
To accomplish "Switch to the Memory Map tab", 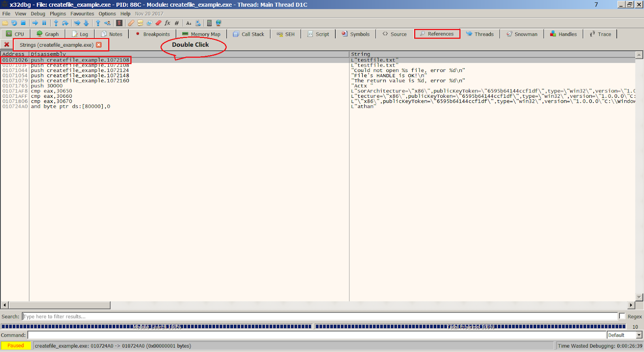I will [x=201, y=34].
